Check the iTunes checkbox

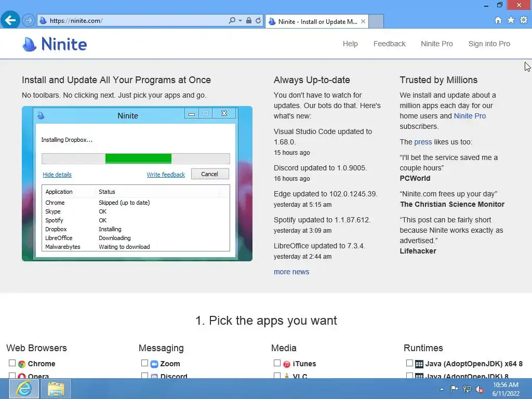[277, 363]
